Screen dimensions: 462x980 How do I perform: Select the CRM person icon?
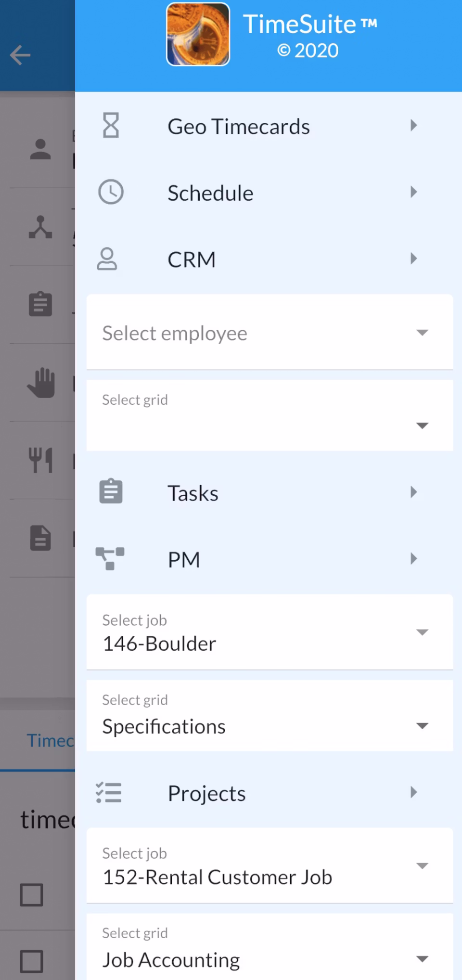pos(107,259)
